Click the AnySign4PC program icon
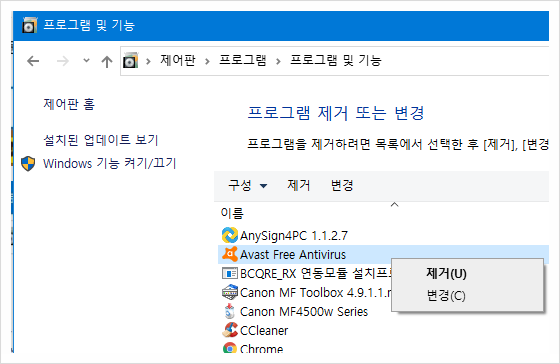 point(230,235)
